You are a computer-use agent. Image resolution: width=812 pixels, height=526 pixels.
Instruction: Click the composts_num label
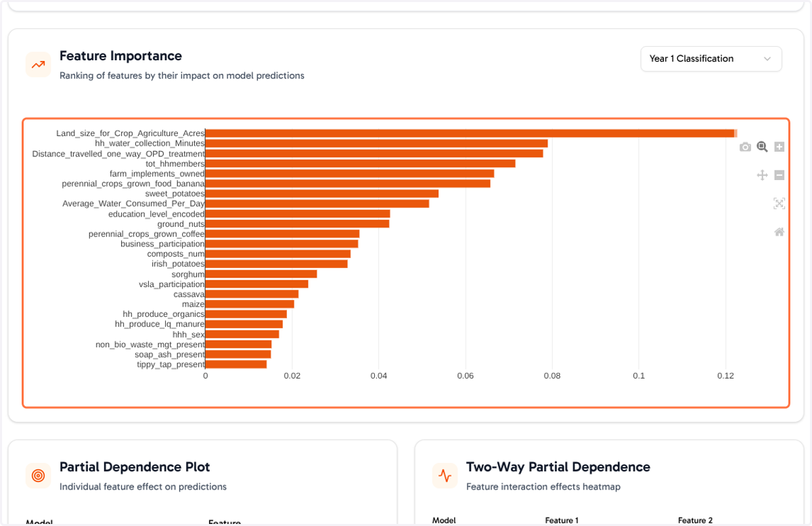pyautogui.click(x=176, y=254)
